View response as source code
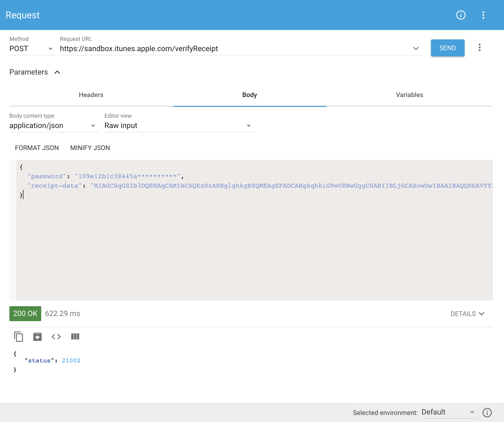504x422 pixels. 56,336
